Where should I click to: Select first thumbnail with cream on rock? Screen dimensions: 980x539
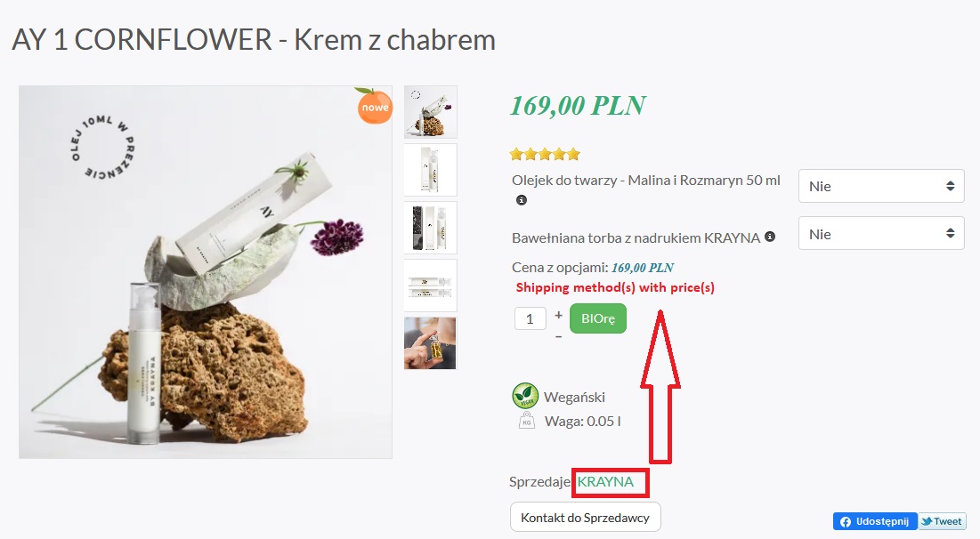(431, 112)
